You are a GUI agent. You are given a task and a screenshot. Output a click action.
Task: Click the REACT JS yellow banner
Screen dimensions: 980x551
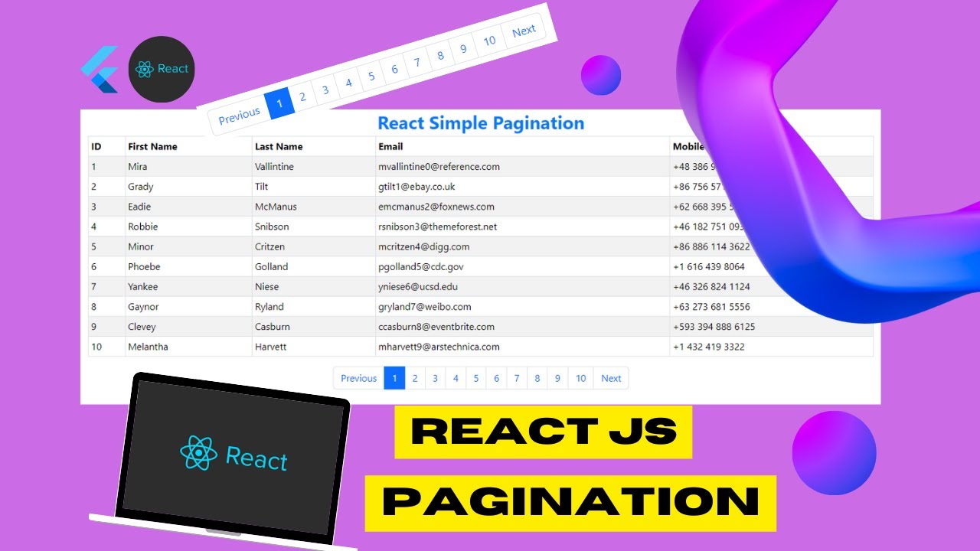tap(544, 432)
